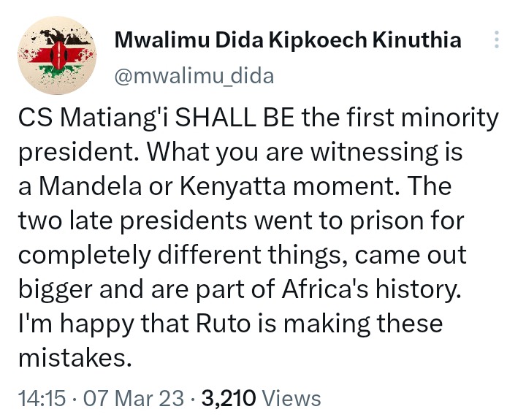
Task: Open Mwalimu Dida Kipkoech Kinuthia's profile name
Action: [x=288, y=40]
